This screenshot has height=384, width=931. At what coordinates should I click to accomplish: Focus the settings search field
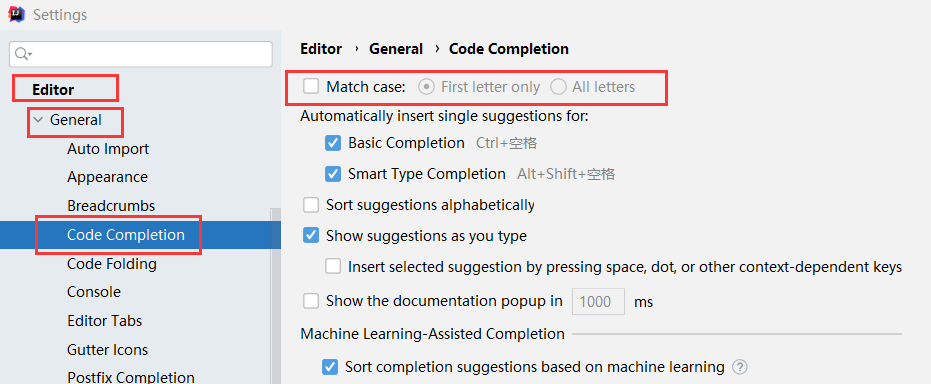click(141, 54)
